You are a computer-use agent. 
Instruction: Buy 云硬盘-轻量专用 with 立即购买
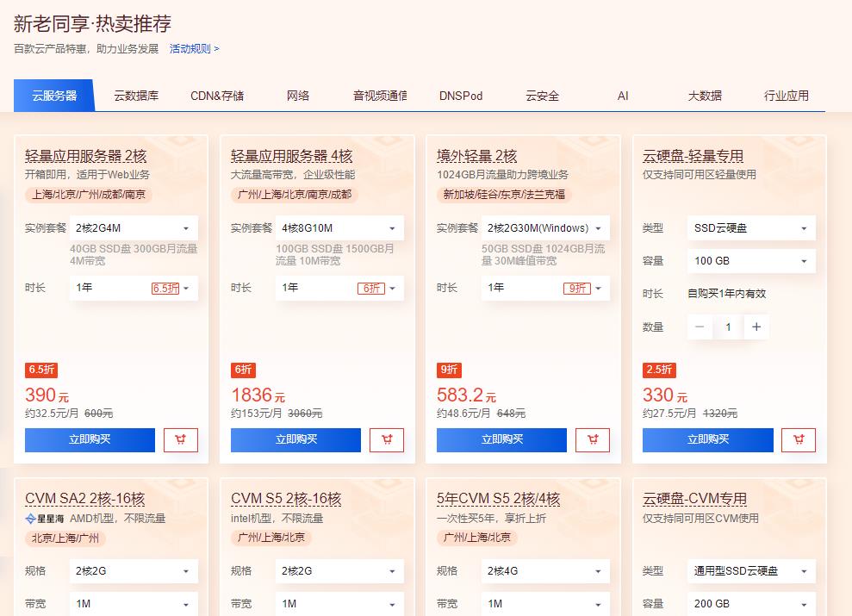[707, 440]
